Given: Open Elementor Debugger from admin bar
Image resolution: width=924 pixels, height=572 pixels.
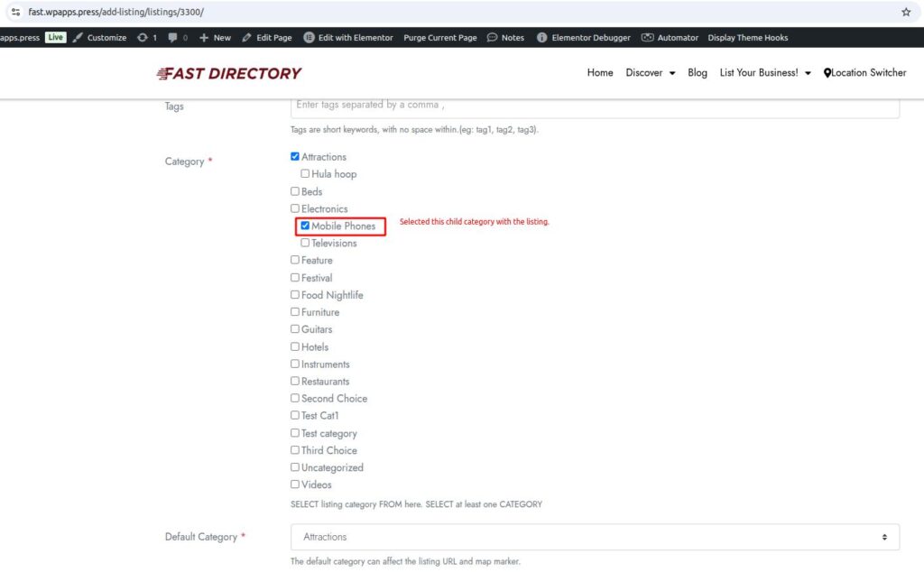Looking at the screenshot, I should tap(583, 38).
